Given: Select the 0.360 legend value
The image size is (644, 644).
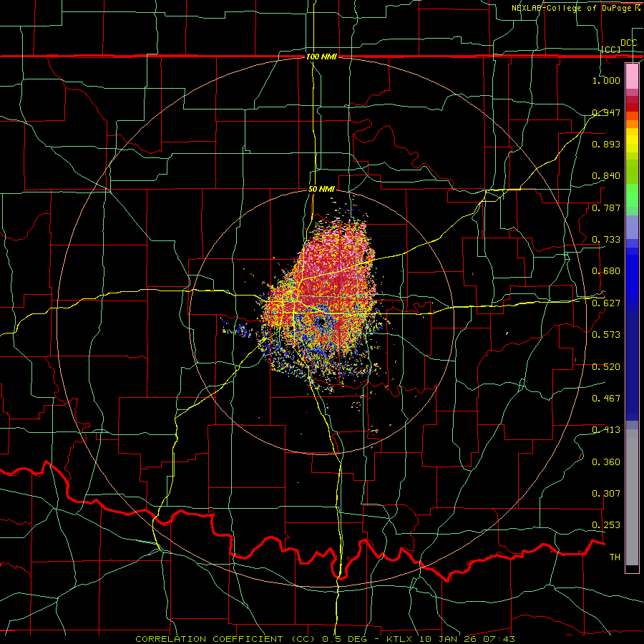Looking at the screenshot, I should [606, 462].
